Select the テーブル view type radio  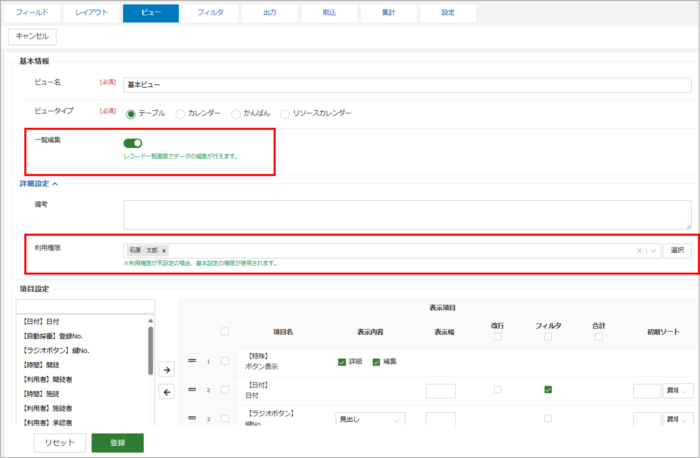pyautogui.click(x=131, y=114)
